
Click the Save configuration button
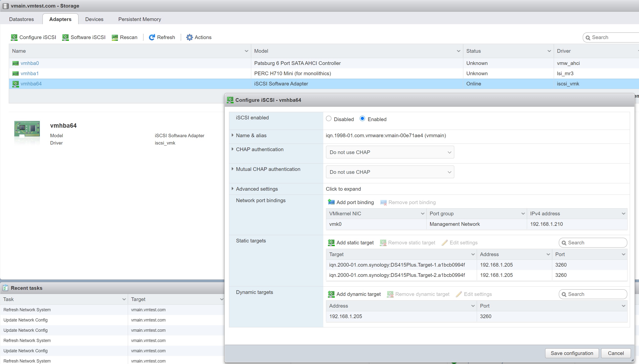click(572, 353)
